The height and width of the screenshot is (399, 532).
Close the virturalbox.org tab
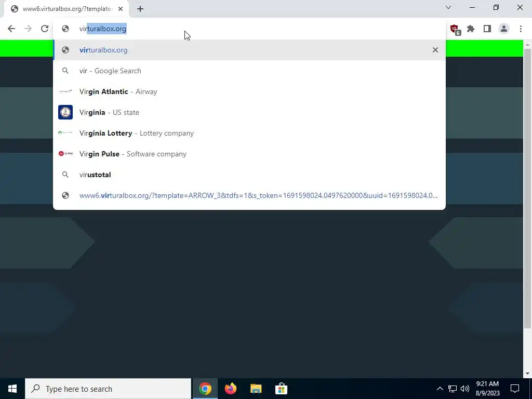pyautogui.click(x=121, y=9)
